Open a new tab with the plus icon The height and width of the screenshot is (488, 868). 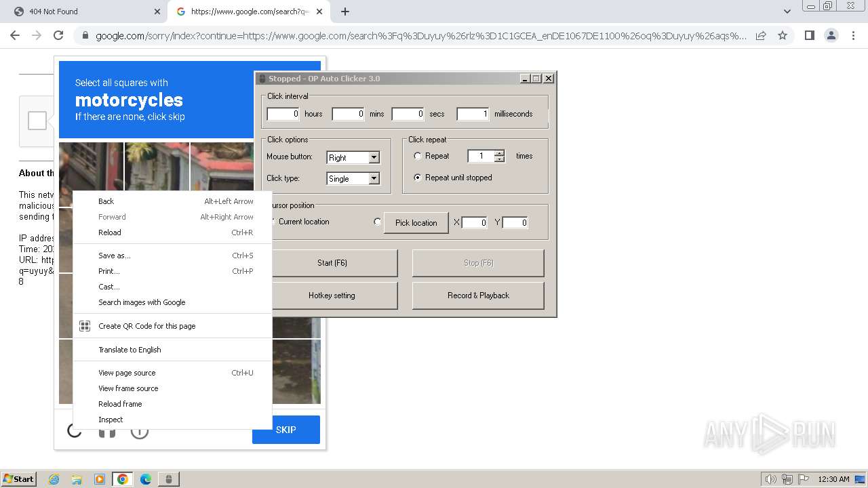pos(345,12)
